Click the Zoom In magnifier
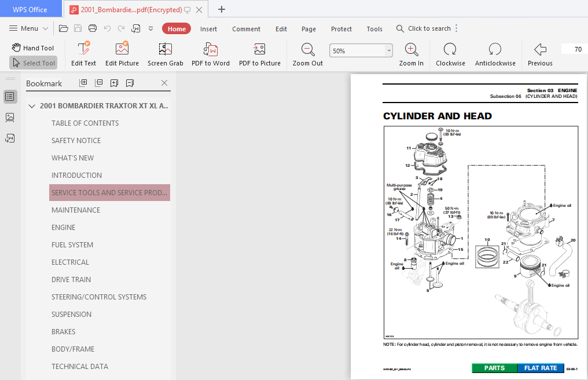This screenshot has height=380, width=588. [x=411, y=54]
